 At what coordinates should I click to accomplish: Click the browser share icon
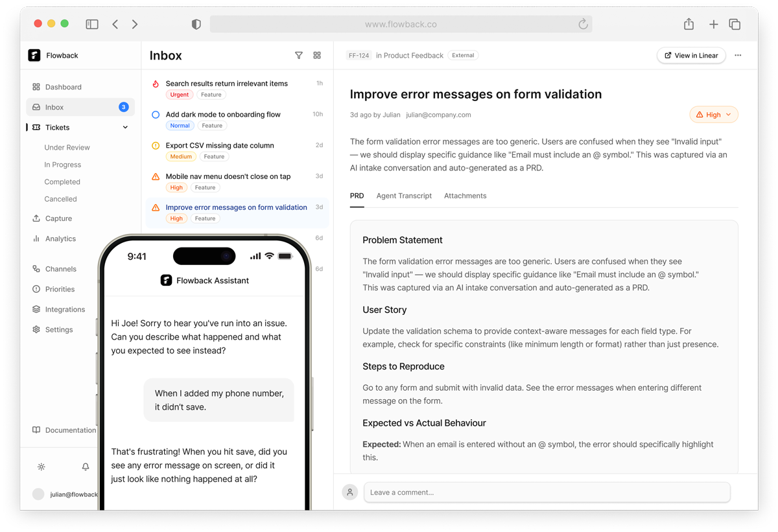689,24
